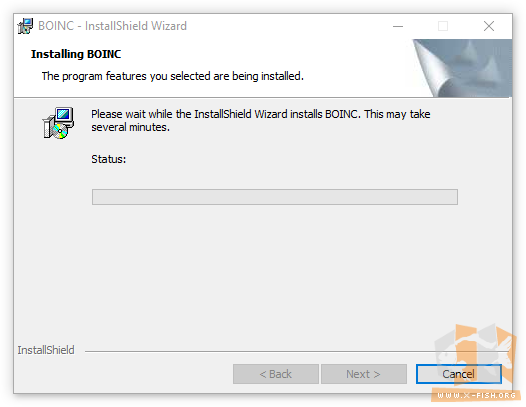Click the program features being installed subtitle

(173, 77)
